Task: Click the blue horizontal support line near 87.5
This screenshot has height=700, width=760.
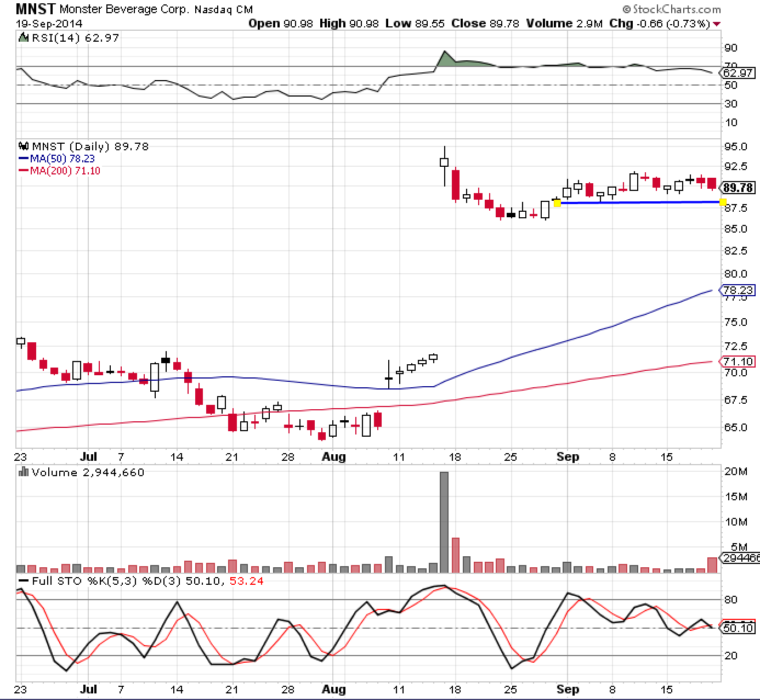Action: (x=640, y=203)
